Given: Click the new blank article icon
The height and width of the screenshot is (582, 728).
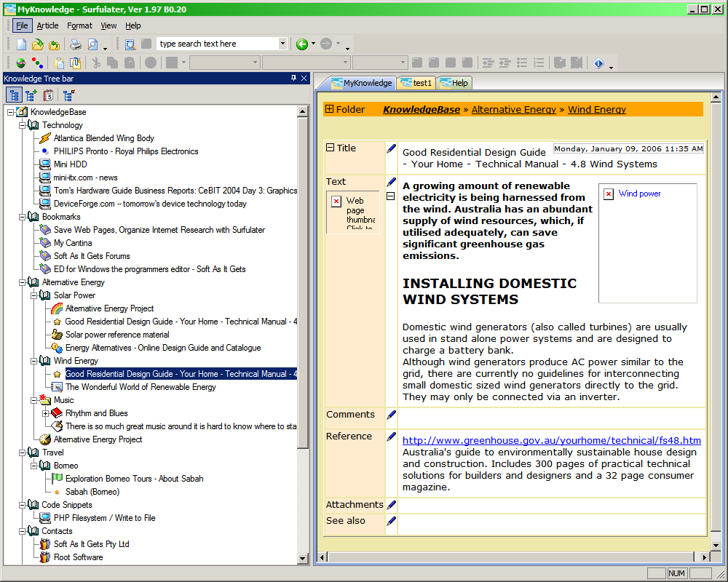Looking at the screenshot, I should pyautogui.click(x=21, y=44).
